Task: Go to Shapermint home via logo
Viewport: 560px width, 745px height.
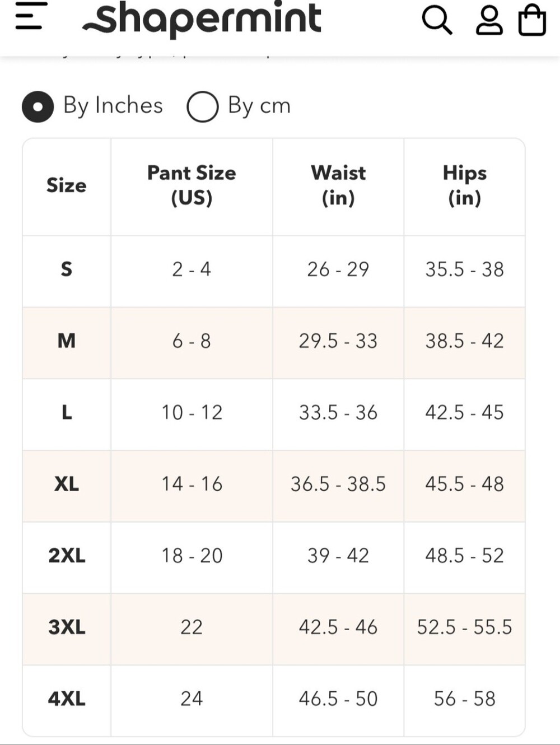Action: point(202,19)
